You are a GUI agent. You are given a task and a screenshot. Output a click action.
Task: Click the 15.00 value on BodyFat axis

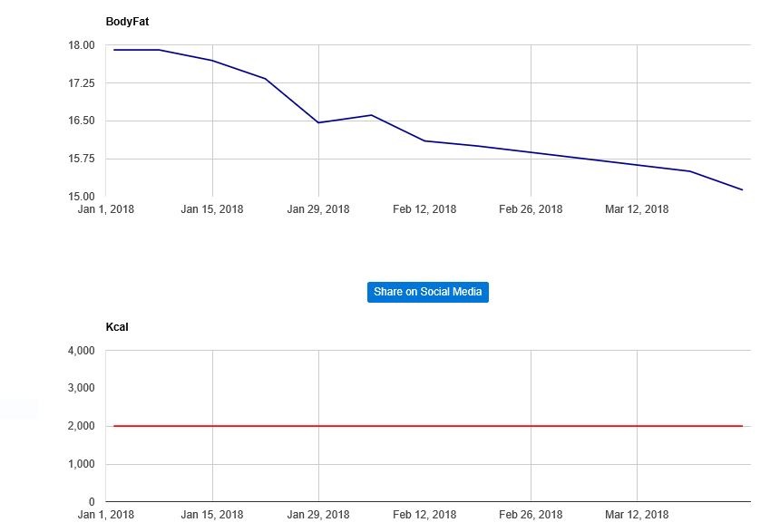coord(82,197)
